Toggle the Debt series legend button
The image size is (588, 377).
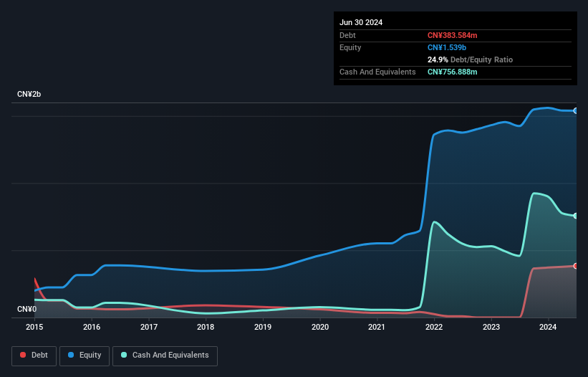(x=34, y=355)
